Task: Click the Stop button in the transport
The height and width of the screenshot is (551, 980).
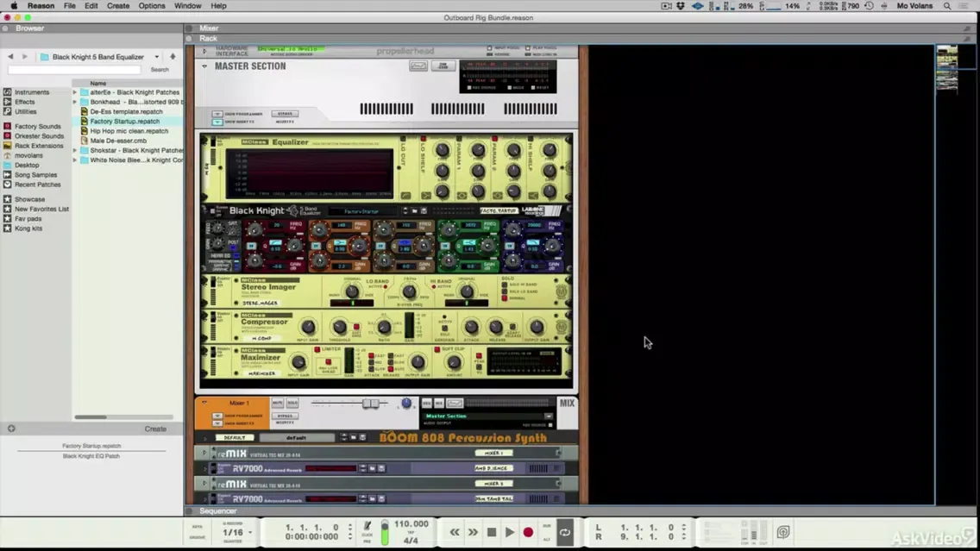Action: point(491,532)
